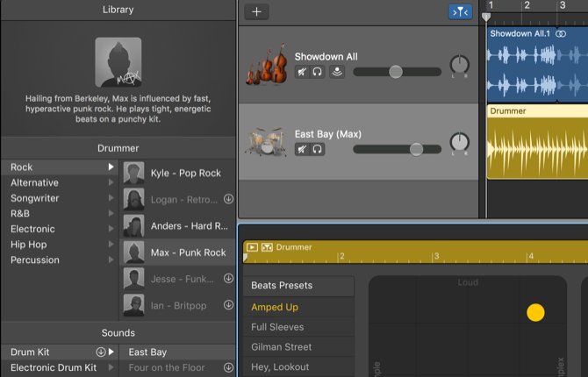Select the string instruments track icon
588x377 pixels.
[x=267, y=64]
